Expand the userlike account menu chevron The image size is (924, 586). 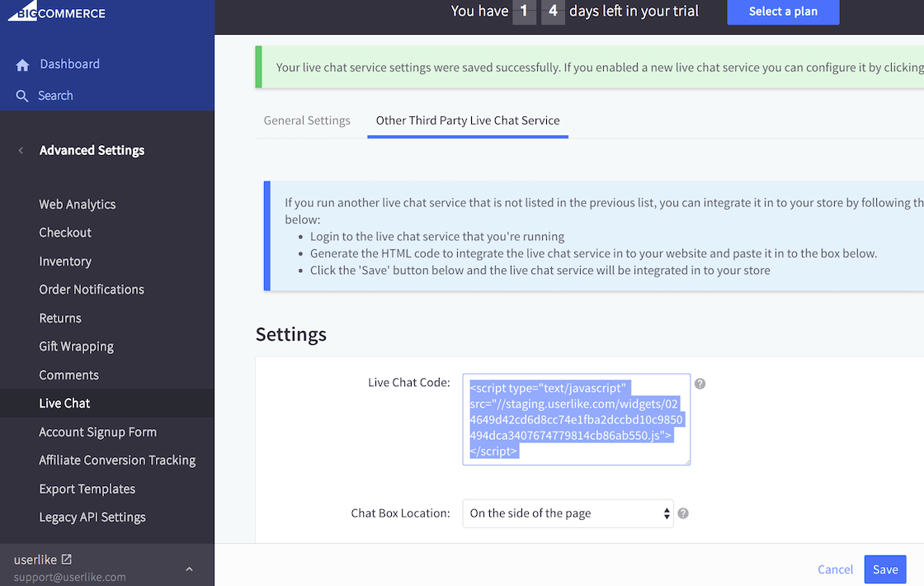(x=189, y=569)
